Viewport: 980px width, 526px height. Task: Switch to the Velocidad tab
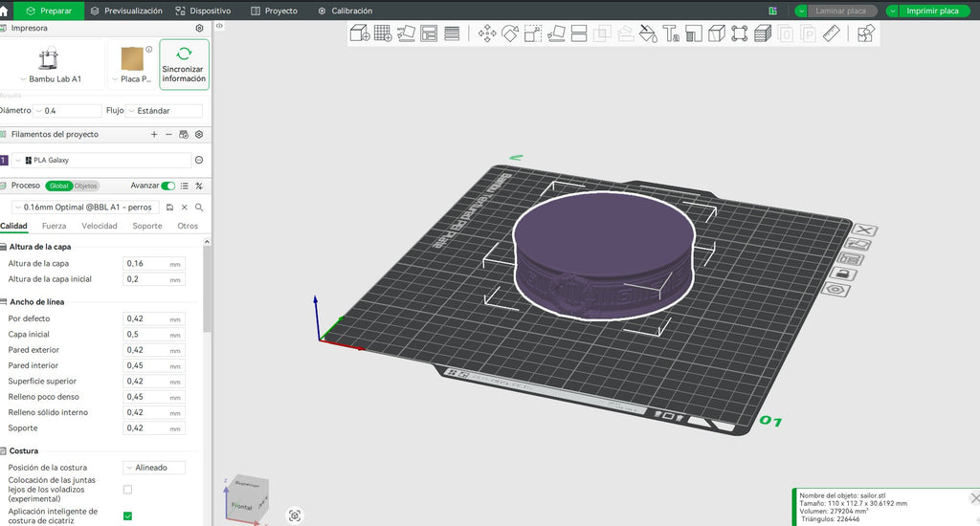[100, 226]
